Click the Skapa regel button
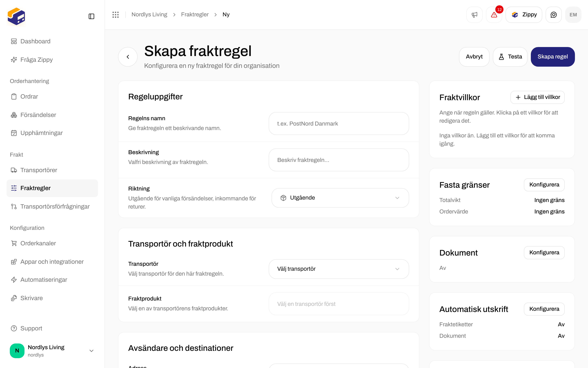This screenshot has width=588, height=368. (x=552, y=57)
